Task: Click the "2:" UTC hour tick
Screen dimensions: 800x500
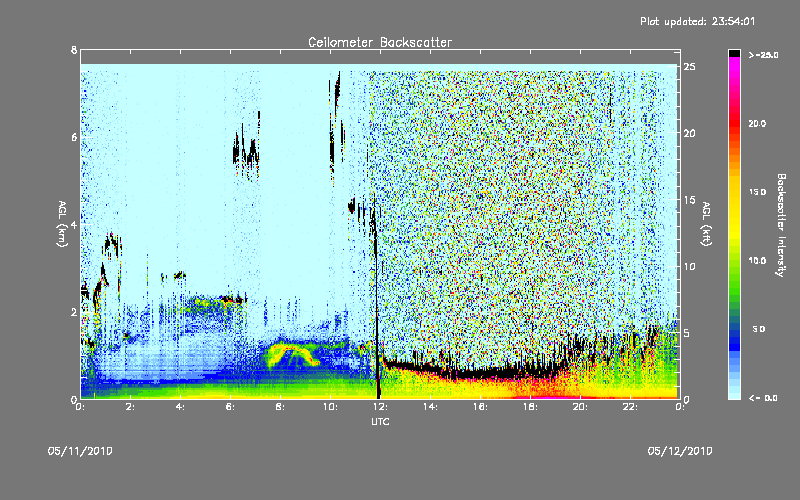Action: (x=130, y=407)
